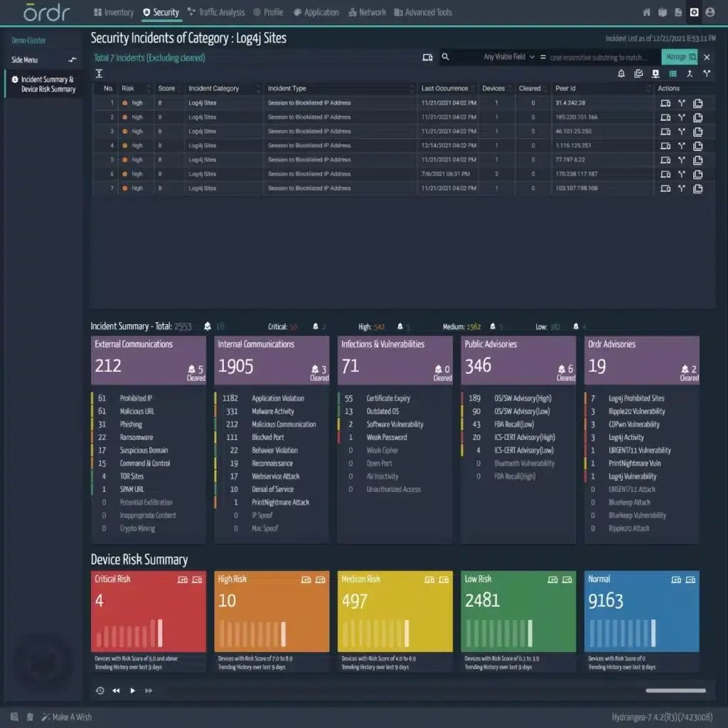Sort by Incident Type column header
The width and height of the screenshot is (728, 728).
[341, 88]
